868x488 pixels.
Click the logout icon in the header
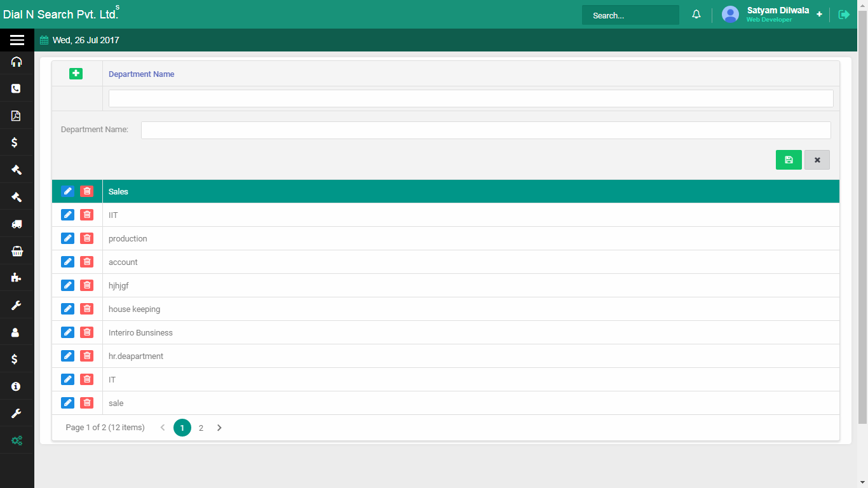pos(844,15)
